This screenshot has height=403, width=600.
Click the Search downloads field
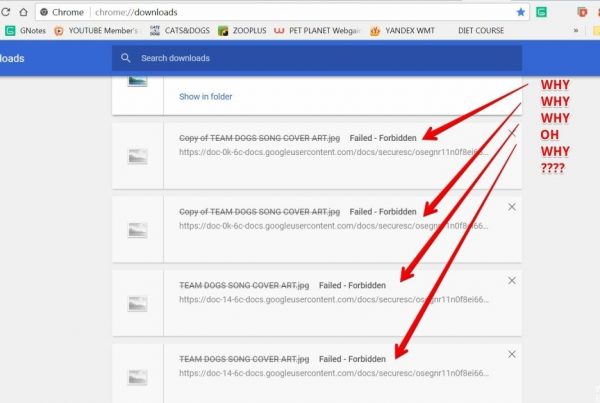tap(317, 58)
